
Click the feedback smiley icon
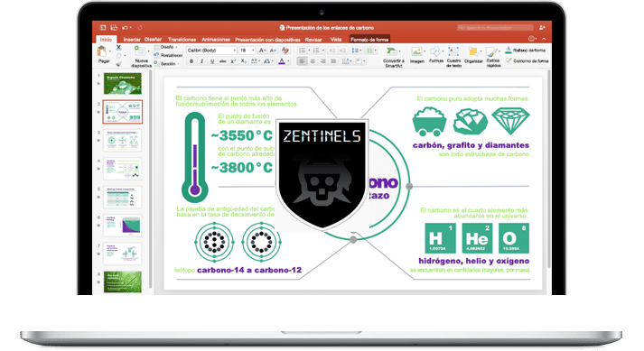point(532,39)
